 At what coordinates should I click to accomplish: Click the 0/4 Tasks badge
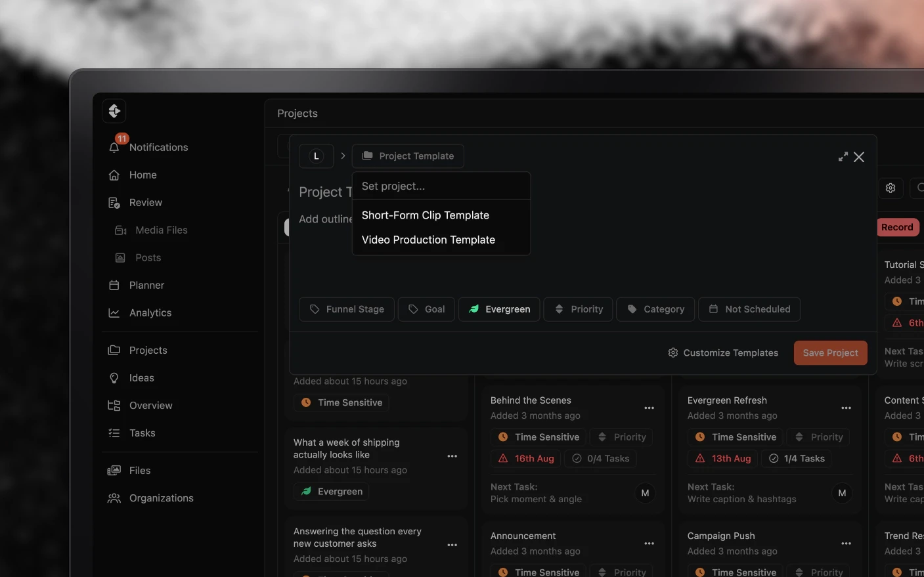click(600, 459)
